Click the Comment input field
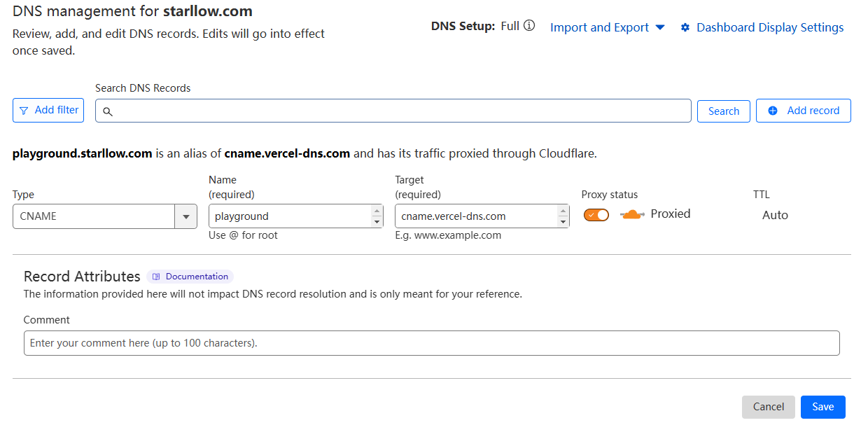This screenshot has height=425, width=868. [432, 343]
